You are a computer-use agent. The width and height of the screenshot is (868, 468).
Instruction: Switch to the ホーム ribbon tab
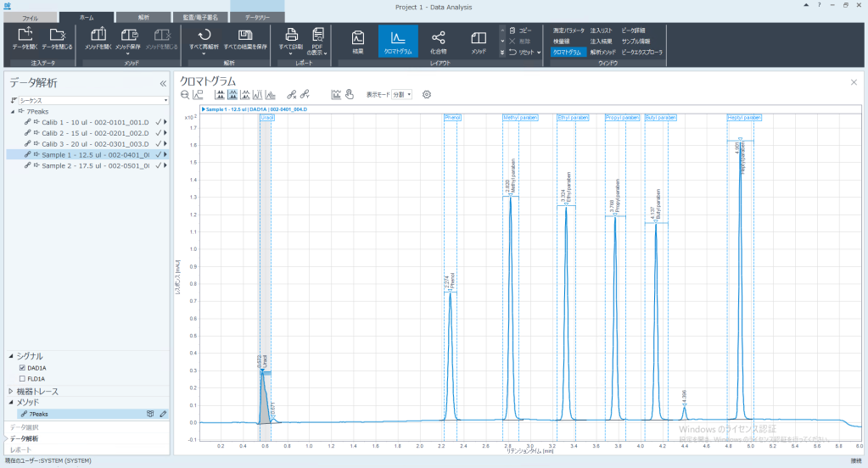pos(87,18)
